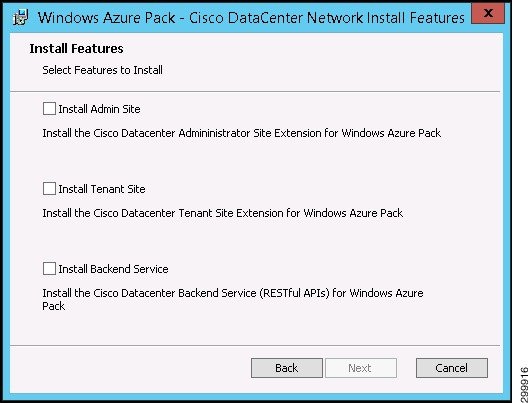Click the Backend Service RESTful APIs description
The width and height of the screenshot is (528, 403).
point(233,299)
